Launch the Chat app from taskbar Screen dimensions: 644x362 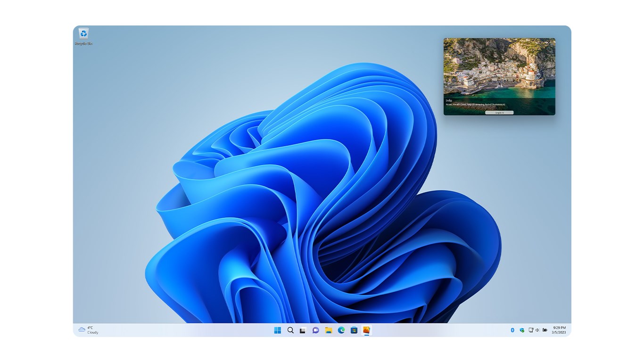pyautogui.click(x=316, y=330)
